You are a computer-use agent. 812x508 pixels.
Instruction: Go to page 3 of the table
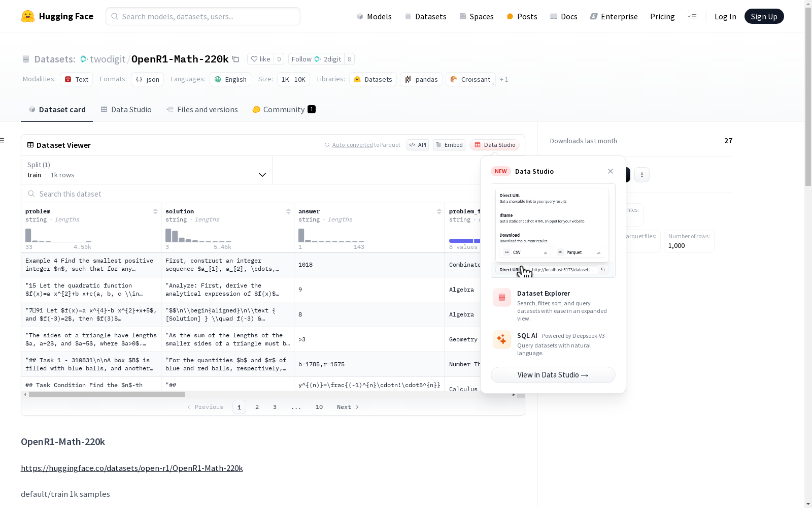point(275,407)
